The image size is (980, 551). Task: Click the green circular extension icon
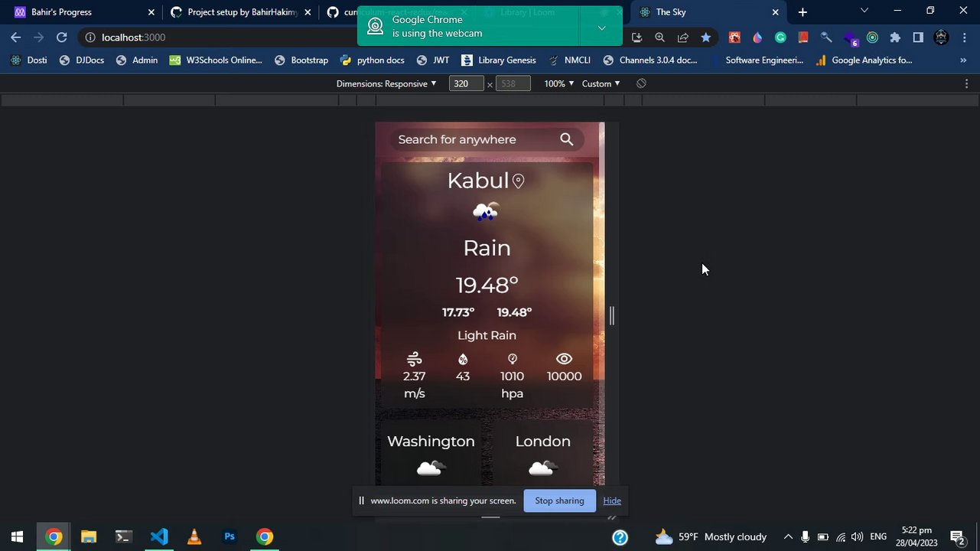point(872,37)
